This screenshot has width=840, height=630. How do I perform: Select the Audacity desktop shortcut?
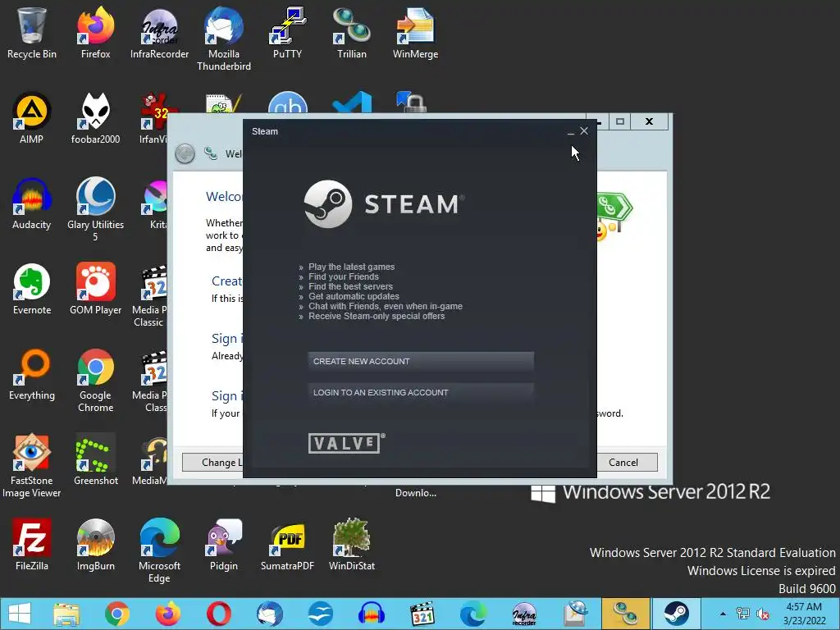pos(32,204)
